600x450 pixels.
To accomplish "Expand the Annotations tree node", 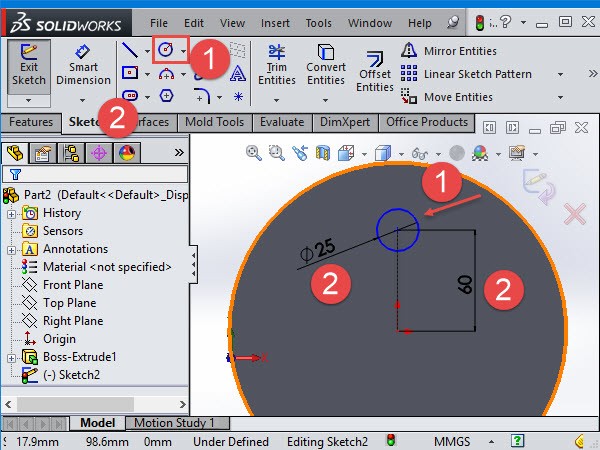I will pos(11,250).
